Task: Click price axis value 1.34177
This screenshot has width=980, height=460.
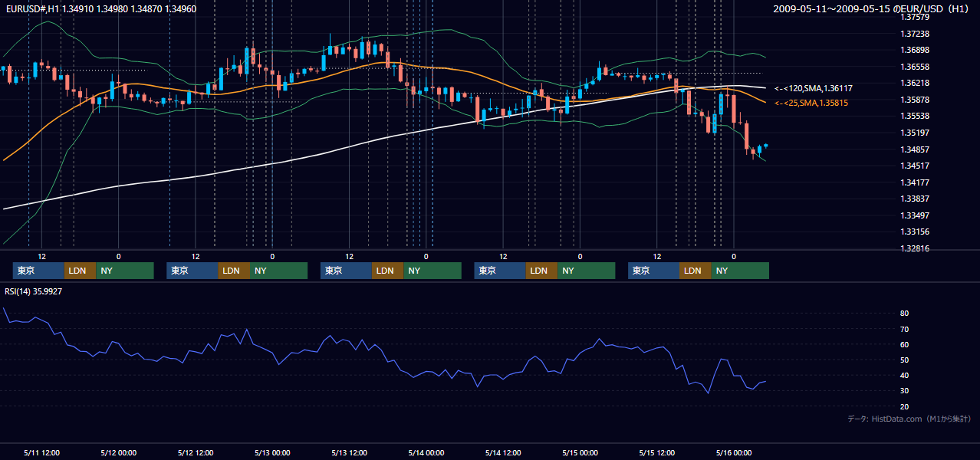Action: click(x=914, y=182)
